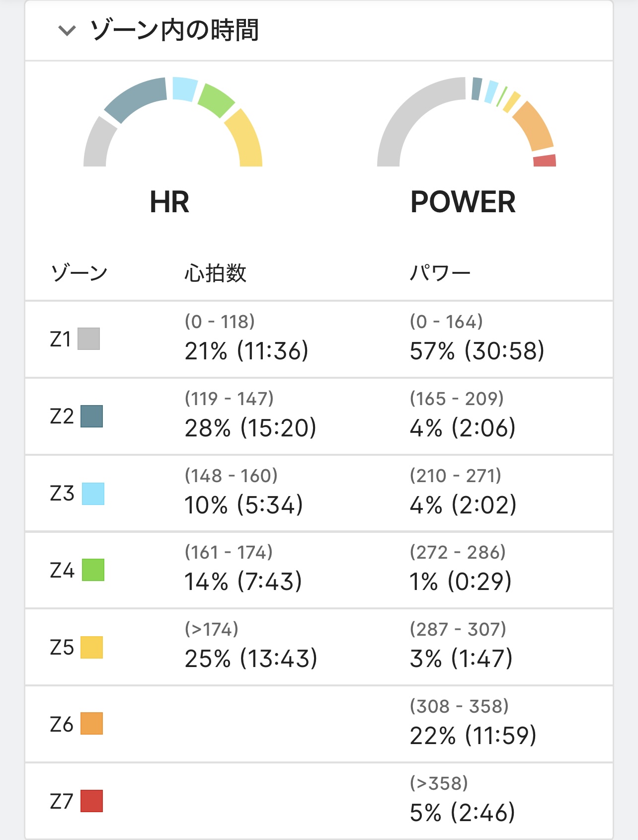Click the パワー column header
The image size is (638, 840).
(440, 273)
